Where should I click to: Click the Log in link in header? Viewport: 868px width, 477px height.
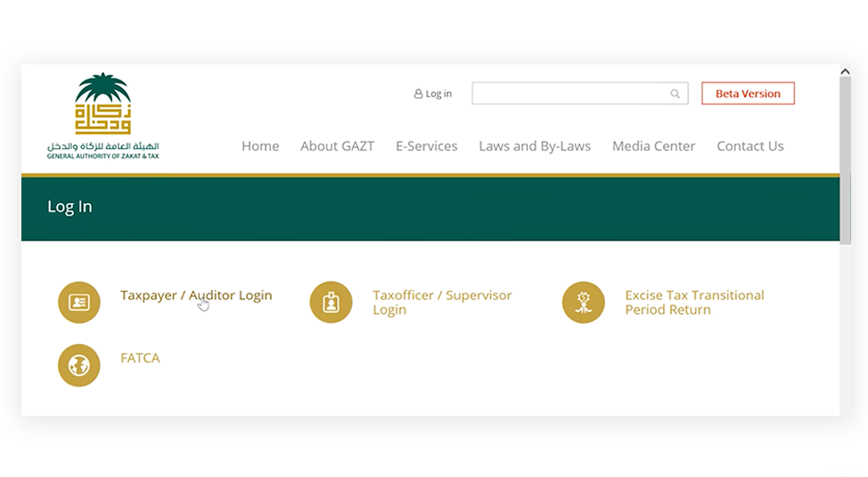(438, 94)
